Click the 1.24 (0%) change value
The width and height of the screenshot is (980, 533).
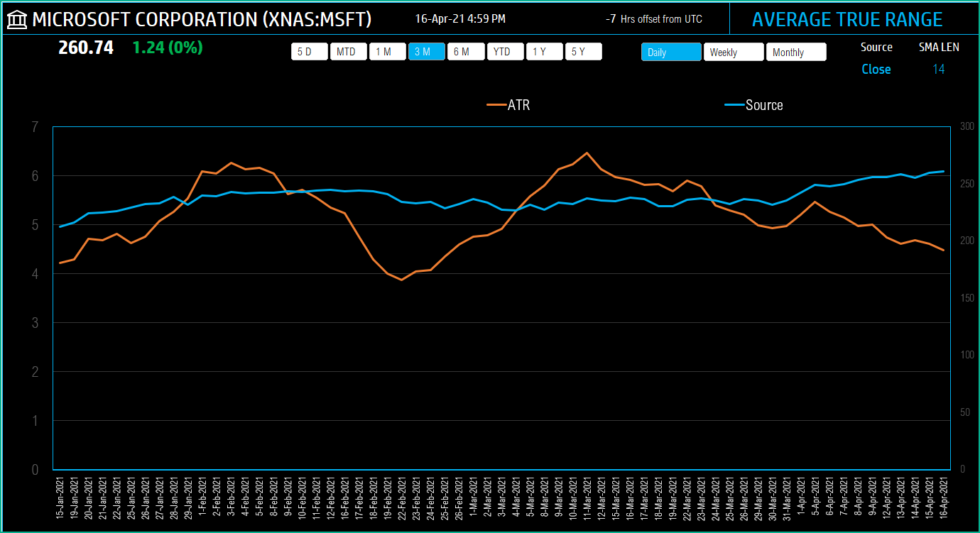click(168, 48)
